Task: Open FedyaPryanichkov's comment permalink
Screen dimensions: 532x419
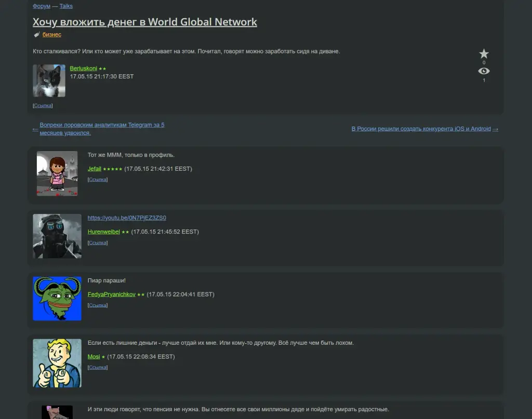Action: (98, 305)
